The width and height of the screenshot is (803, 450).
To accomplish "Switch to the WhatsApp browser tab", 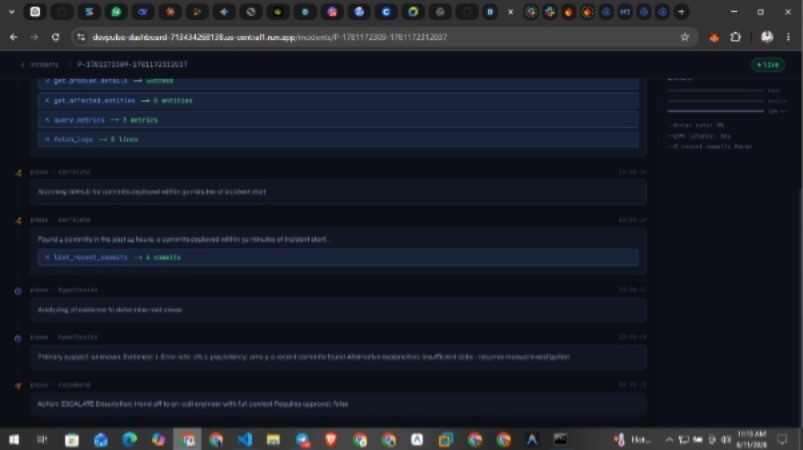I will [x=116, y=12].
